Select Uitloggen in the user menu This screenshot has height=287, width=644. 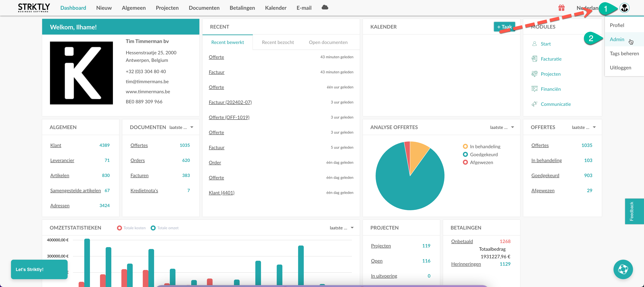(624, 68)
